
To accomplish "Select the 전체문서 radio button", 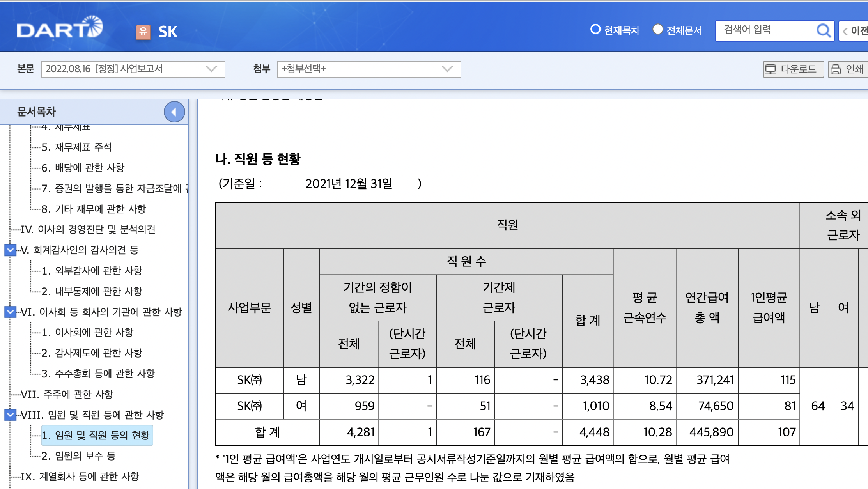I will pos(658,29).
